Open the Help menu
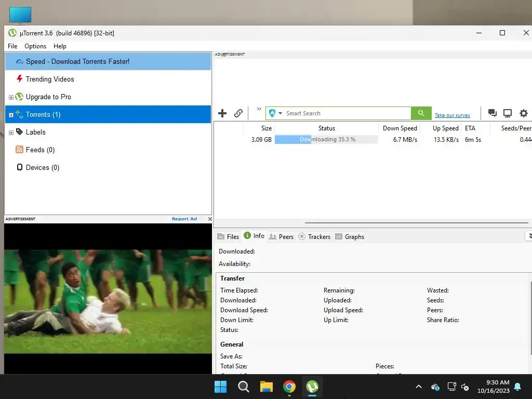Image resolution: width=532 pixels, height=399 pixels. coord(60,46)
